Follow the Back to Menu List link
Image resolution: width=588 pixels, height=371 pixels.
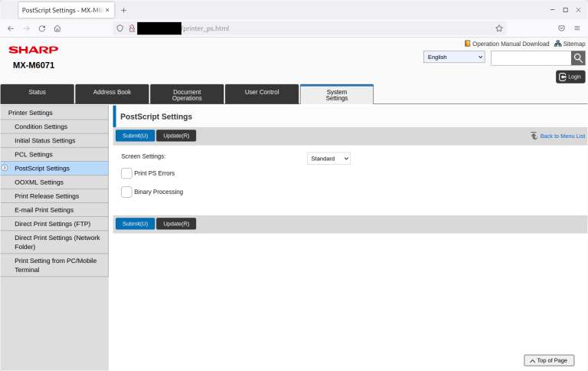tap(563, 136)
